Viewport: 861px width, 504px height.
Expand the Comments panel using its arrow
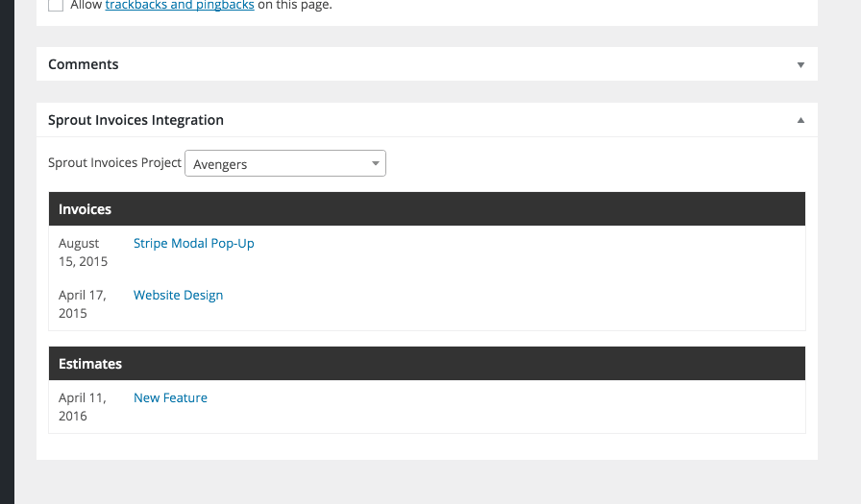pyautogui.click(x=800, y=65)
